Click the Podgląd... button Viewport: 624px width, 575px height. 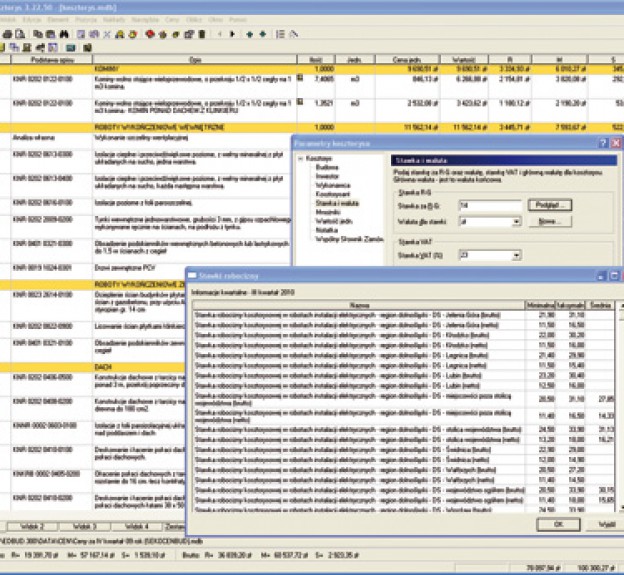pos(550,205)
